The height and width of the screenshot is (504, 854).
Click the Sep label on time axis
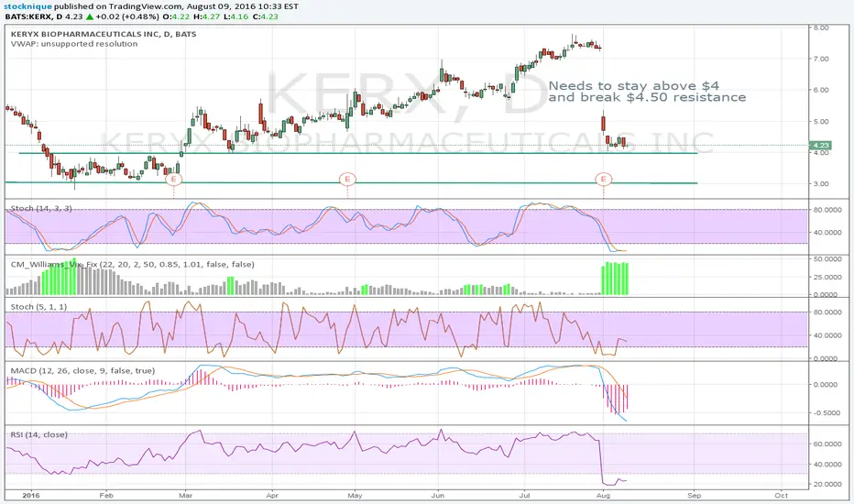point(694,495)
